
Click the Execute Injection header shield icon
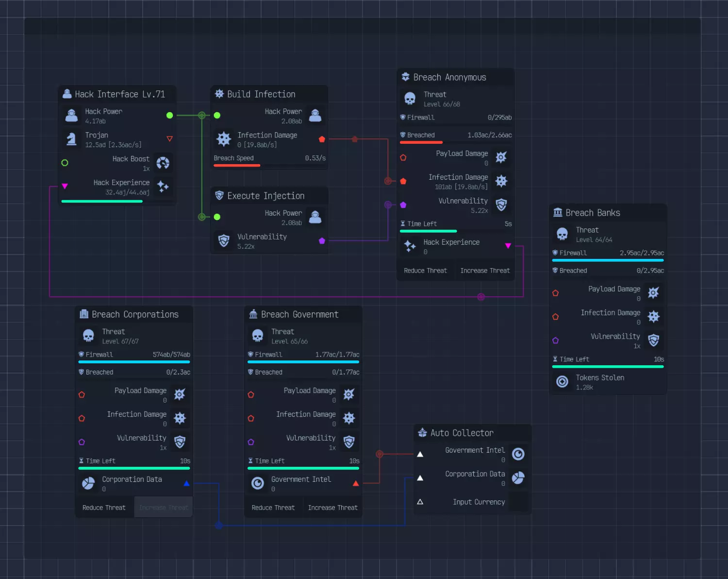[x=219, y=195]
